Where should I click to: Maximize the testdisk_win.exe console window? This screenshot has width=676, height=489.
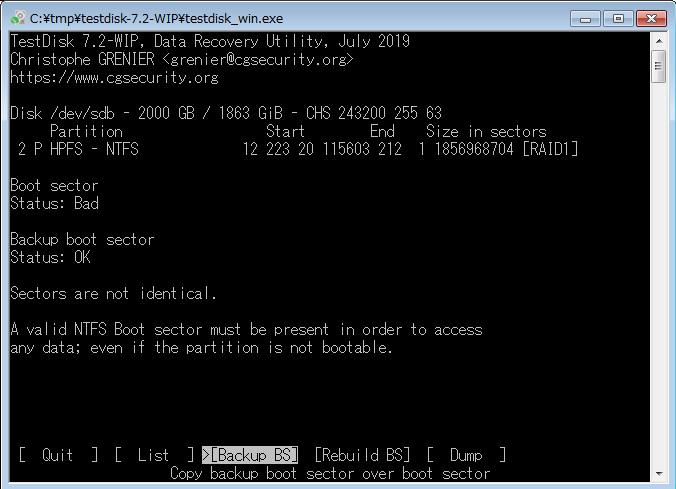(x=617, y=17)
